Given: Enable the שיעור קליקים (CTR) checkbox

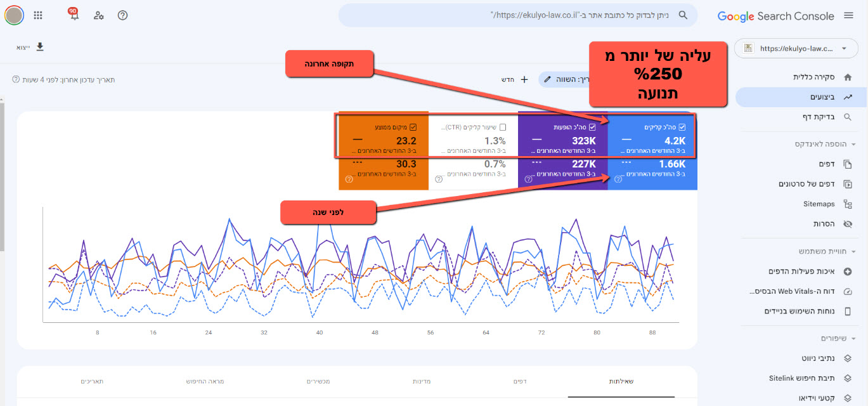Looking at the screenshot, I should [x=503, y=127].
